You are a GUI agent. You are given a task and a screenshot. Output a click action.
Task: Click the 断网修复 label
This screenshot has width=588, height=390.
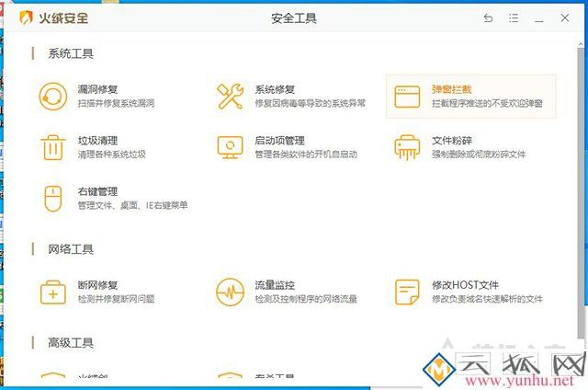pyautogui.click(x=97, y=285)
